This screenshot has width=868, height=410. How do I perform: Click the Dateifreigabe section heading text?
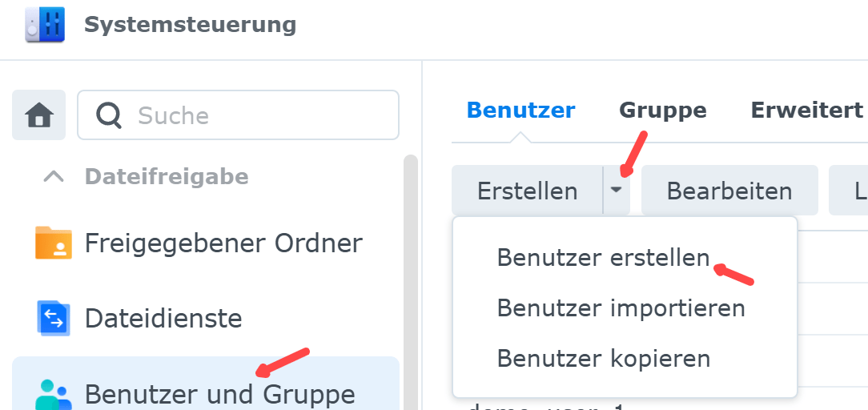(x=167, y=176)
